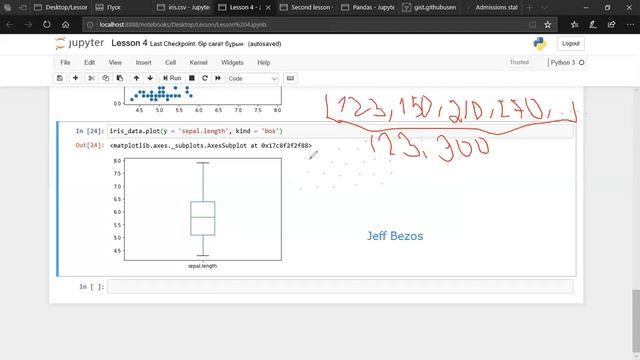Viewport: 640px width, 360px height.
Task: Go to browser home icon
Action: pos(65,24)
